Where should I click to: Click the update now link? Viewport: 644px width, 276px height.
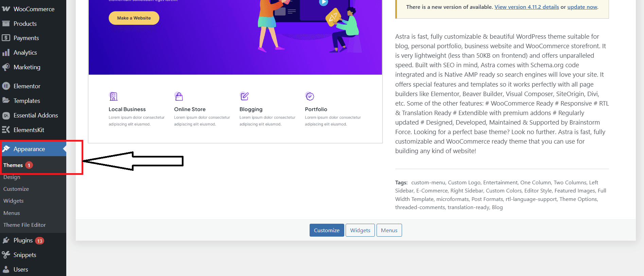pyautogui.click(x=582, y=7)
